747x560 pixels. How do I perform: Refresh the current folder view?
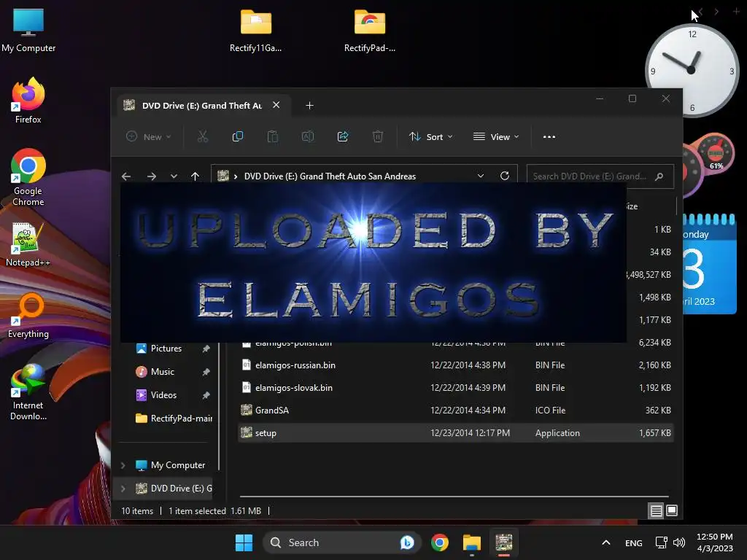[x=505, y=176]
